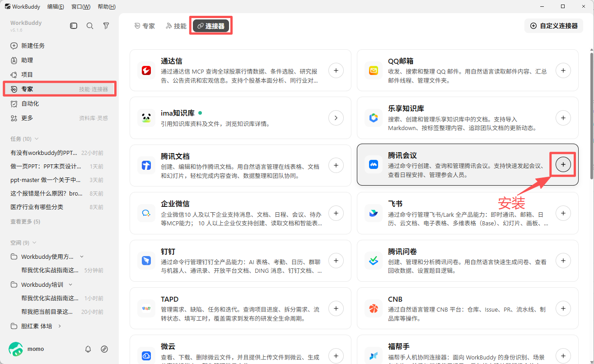Add the 企业微信 connector
The height and width of the screenshot is (364, 594).
336,213
